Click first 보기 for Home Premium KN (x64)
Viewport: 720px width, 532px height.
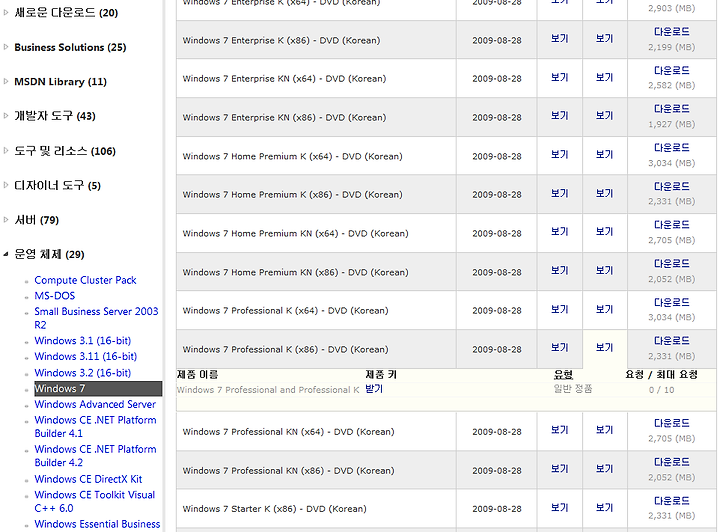[x=559, y=232]
